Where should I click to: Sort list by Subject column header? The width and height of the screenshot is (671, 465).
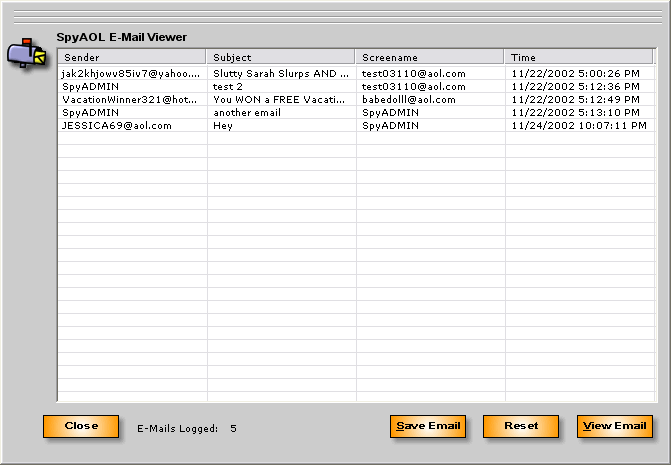281,58
